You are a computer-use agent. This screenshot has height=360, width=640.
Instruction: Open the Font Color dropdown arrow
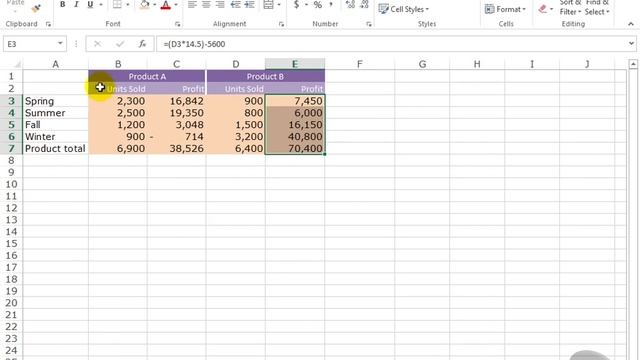176,5
